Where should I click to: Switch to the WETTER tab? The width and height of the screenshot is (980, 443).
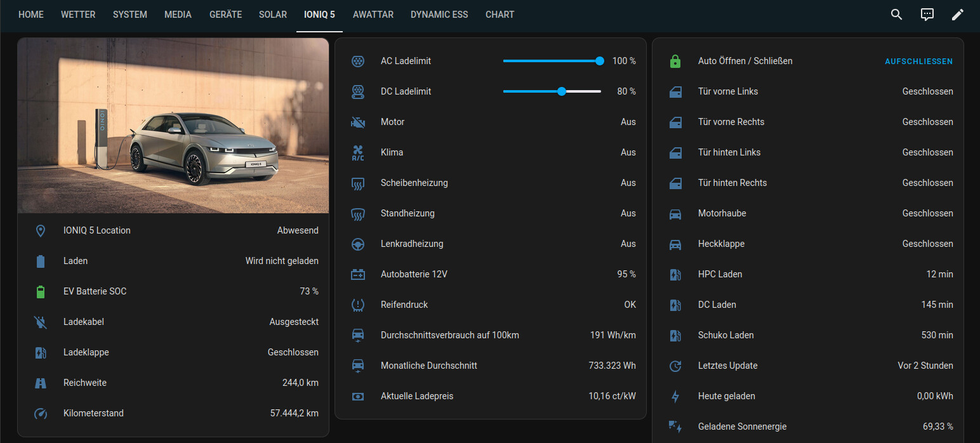coord(78,15)
